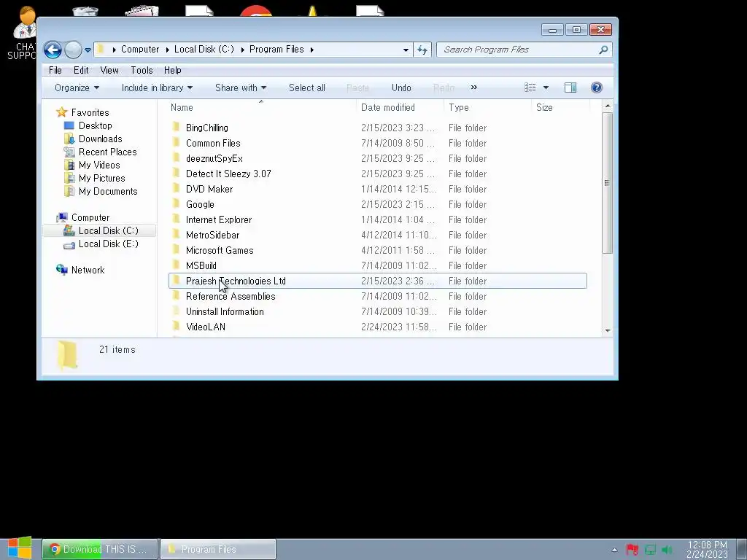Viewport: 747px width, 560px height.
Task: Select Local Disk (E:) in sidebar
Action: tap(108, 244)
